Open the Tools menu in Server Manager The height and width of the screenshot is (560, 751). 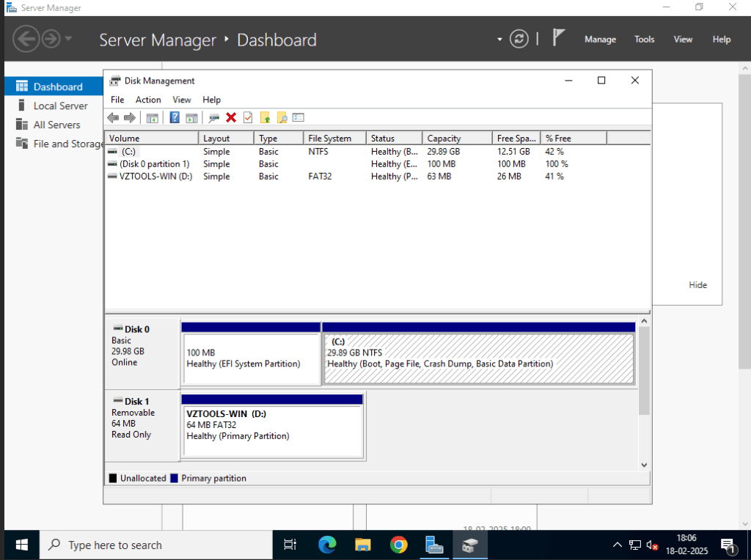(644, 40)
